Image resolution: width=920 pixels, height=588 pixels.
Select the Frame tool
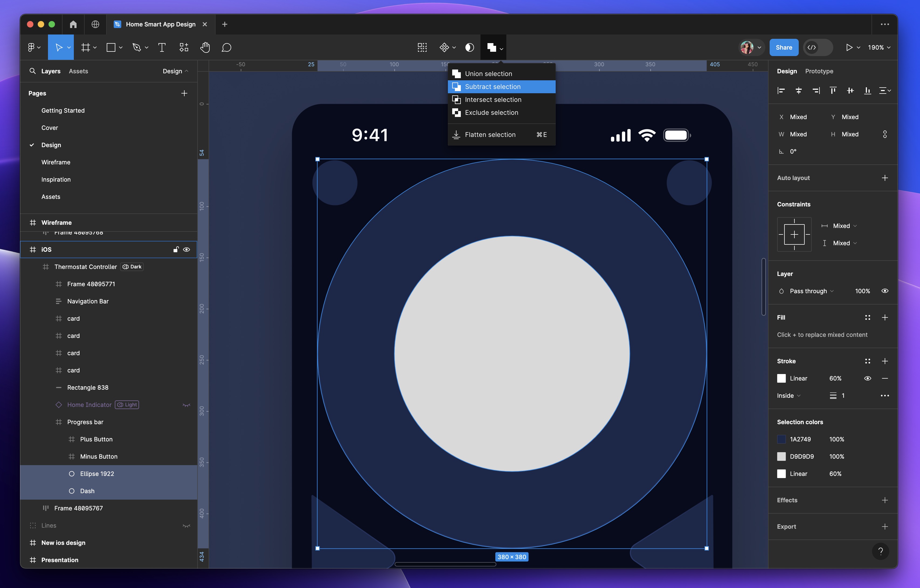coord(85,47)
